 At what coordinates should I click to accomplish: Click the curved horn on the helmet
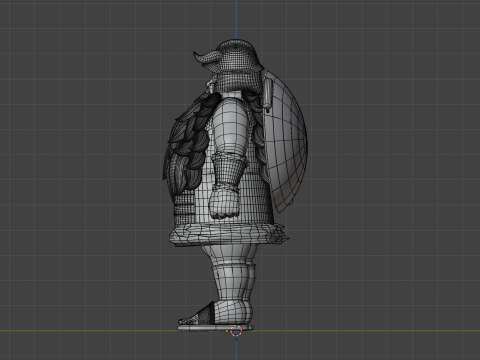pyautogui.click(x=206, y=57)
